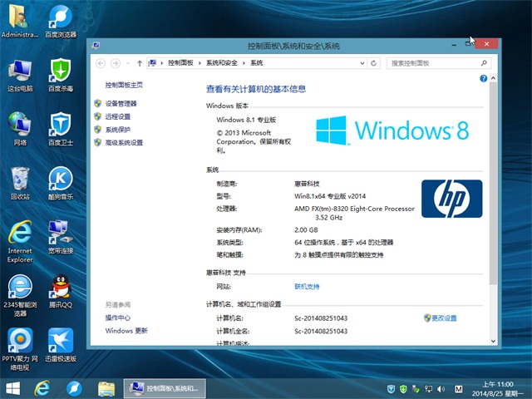Click the address bar refresh button
532x399 pixels.
(377, 62)
